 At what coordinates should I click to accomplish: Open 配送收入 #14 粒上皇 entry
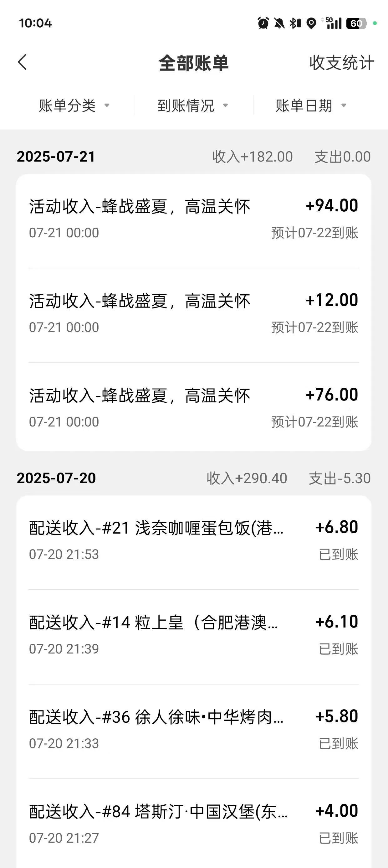(194, 637)
